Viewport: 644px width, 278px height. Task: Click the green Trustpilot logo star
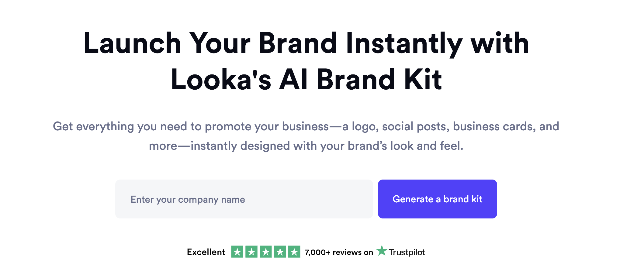pyautogui.click(x=382, y=251)
